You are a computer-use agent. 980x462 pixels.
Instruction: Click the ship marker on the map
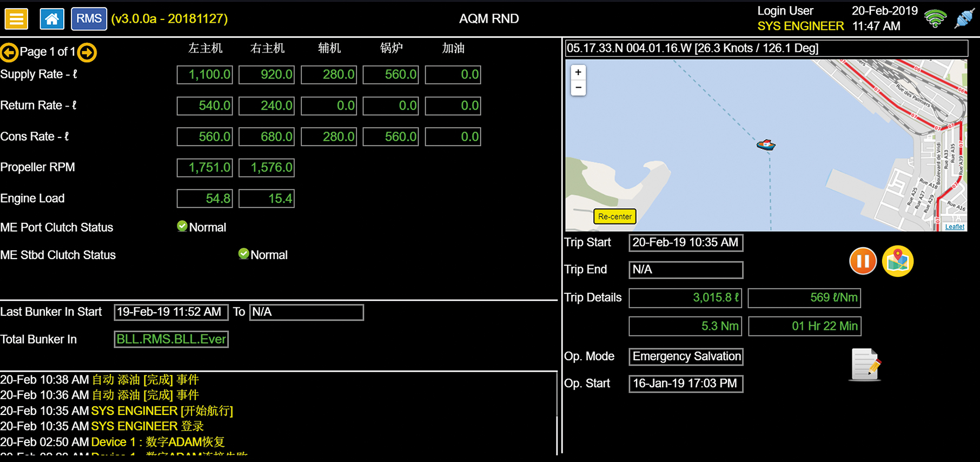click(x=766, y=144)
